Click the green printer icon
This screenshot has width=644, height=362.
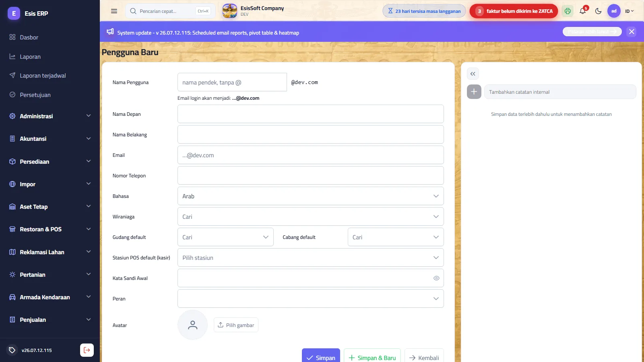(x=568, y=11)
